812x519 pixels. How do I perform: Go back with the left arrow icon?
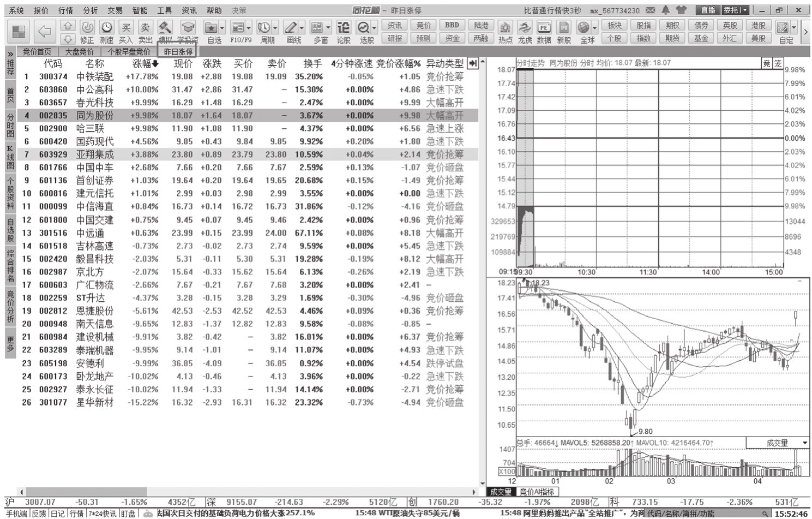(x=45, y=32)
